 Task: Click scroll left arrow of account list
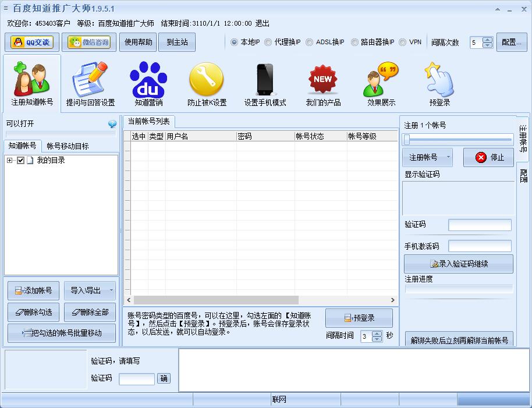coord(129,300)
